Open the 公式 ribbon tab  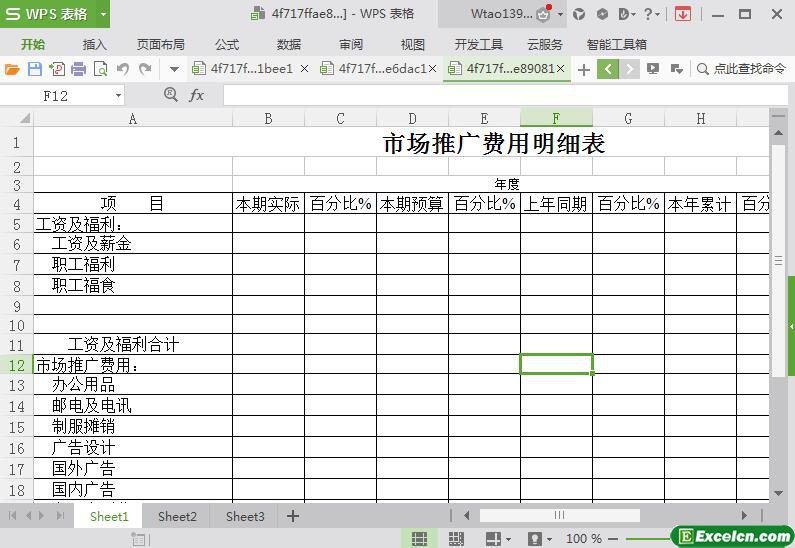(x=227, y=45)
